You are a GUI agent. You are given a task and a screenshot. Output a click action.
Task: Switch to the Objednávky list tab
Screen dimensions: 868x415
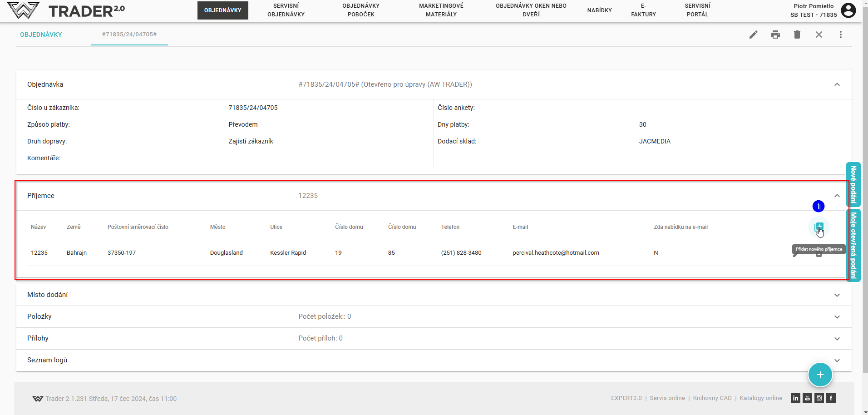[41, 35]
